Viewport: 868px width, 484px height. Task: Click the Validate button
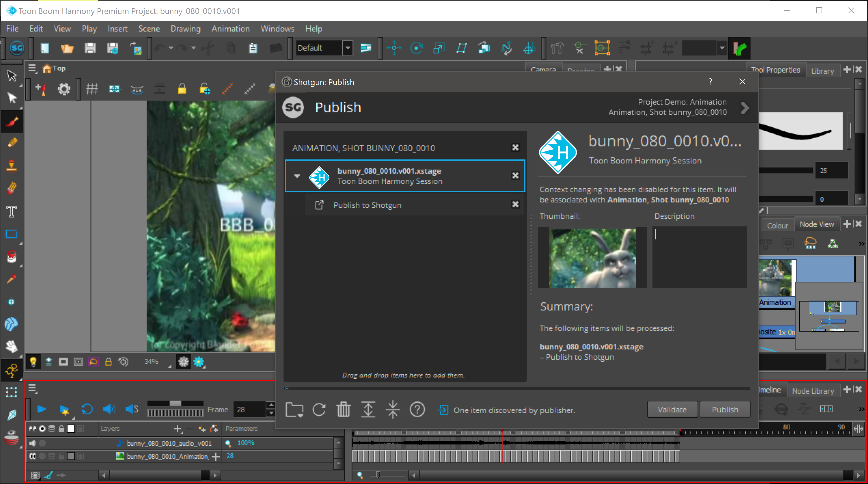[672, 410]
